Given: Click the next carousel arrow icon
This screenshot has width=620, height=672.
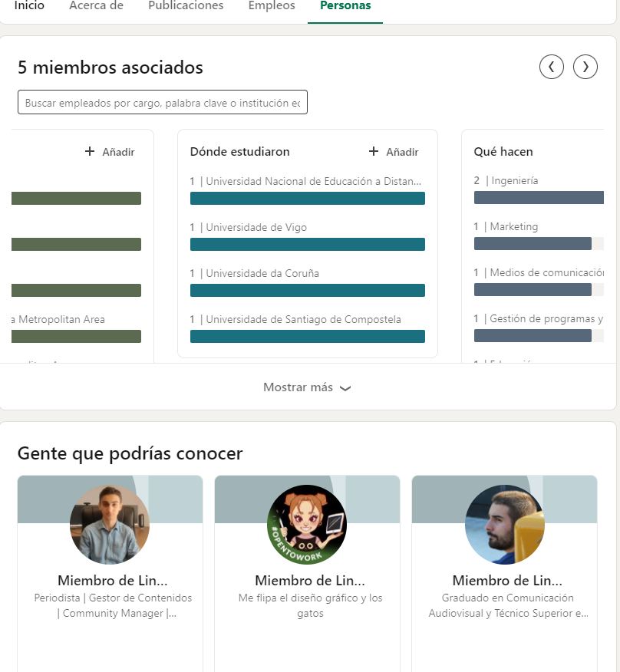Looking at the screenshot, I should (585, 67).
